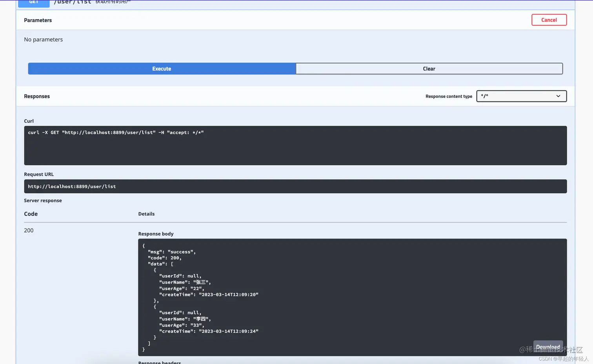593x364 pixels.
Task: Click the Request URL http://localhost:8899/user/list
Action: pyautogui.click(x=72, y=187)
